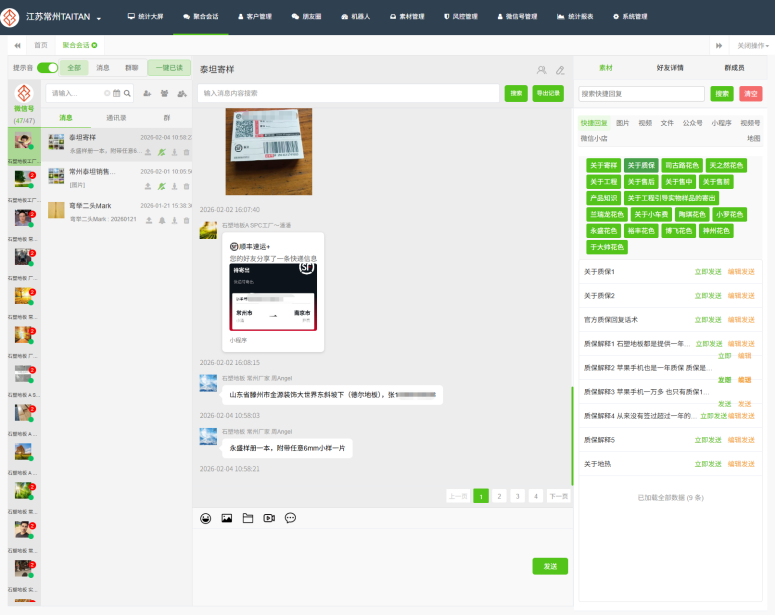
Task: Click the 下一页 pagination button
Action: [x=559, y=496]
